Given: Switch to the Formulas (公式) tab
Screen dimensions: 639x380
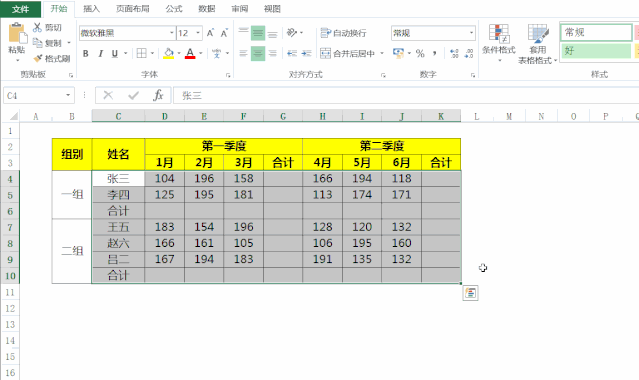Looking at the screenshot, I should [174, 9].
